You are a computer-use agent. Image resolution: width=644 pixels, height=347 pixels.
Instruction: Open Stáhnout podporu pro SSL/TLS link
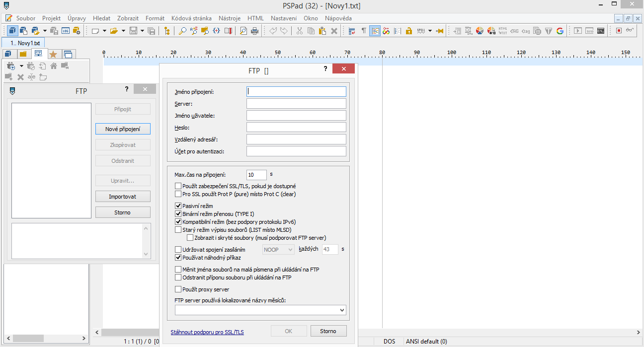pos(207,332)
